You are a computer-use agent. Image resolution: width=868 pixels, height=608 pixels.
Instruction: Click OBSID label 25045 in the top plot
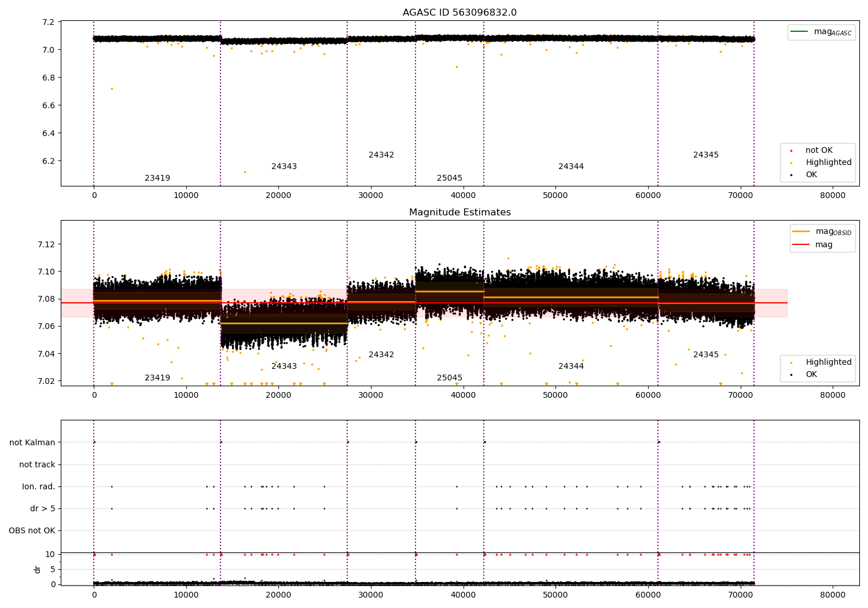[450, 178]
